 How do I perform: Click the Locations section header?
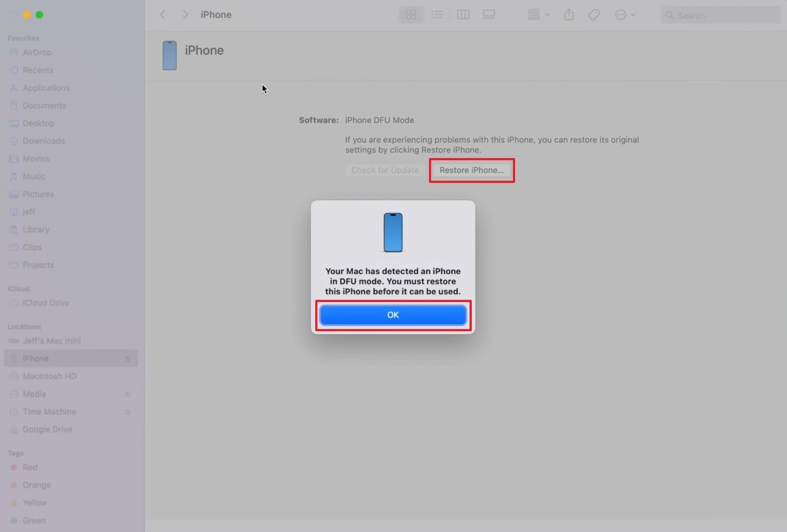(24, 327)
